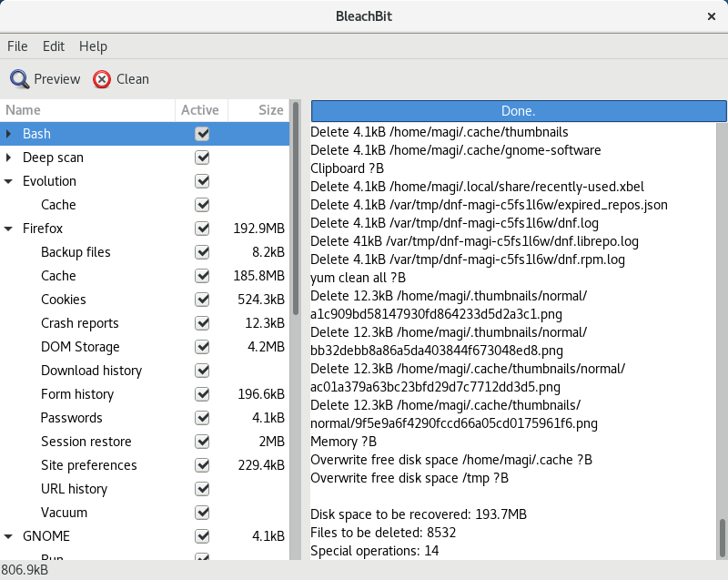Click the results log vertical scrollbar
This screenshot has width=728, height=580.
coord(722,538)
